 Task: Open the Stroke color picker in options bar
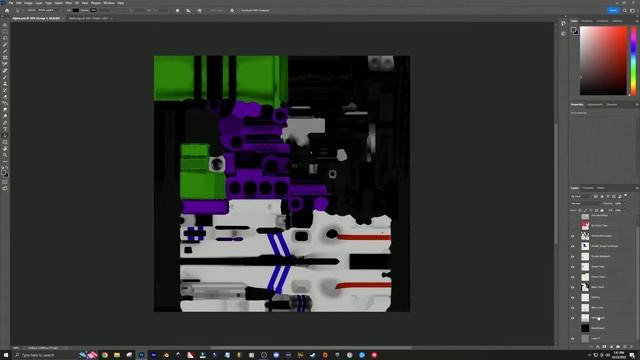point(93,10)
